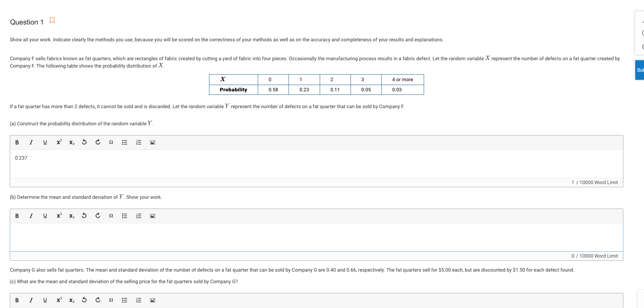The width and height of the screenshot is (644, 308).
Task: Toggle bold formatting in part (a) editor
Action: 17,142
